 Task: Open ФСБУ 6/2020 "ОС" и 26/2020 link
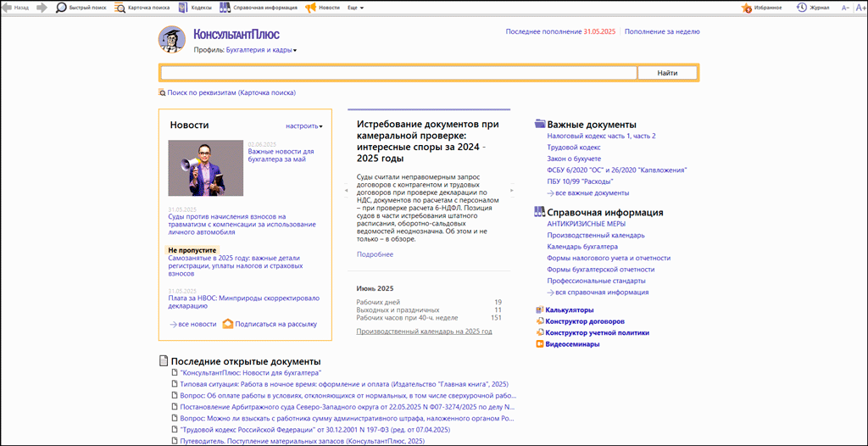(617, 170)
